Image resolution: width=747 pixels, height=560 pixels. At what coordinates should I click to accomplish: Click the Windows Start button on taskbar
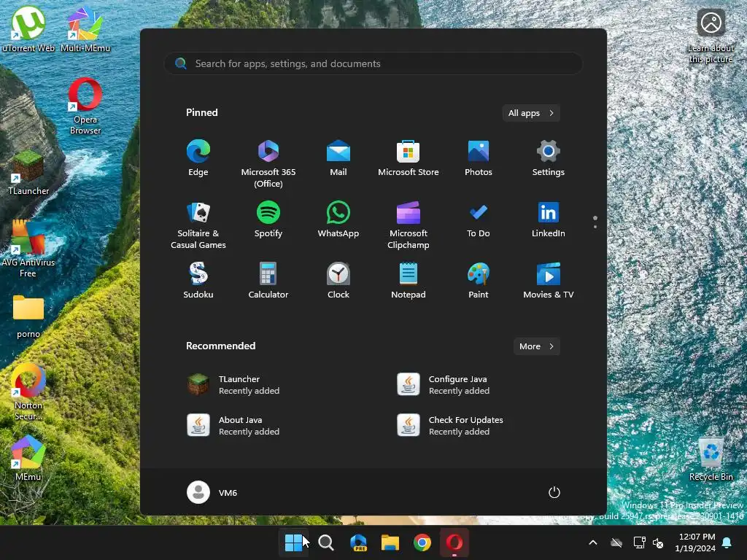tap(293, 542)
